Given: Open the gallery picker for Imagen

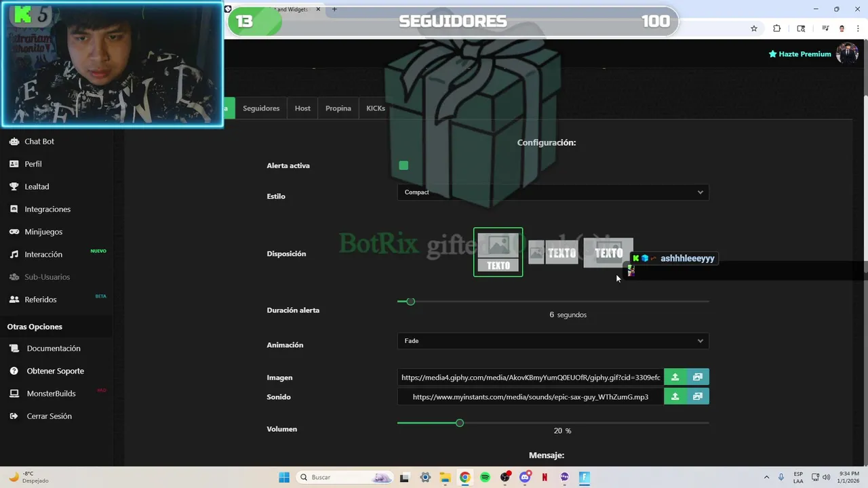Looking at the screenshot, I should pos(698,377).
